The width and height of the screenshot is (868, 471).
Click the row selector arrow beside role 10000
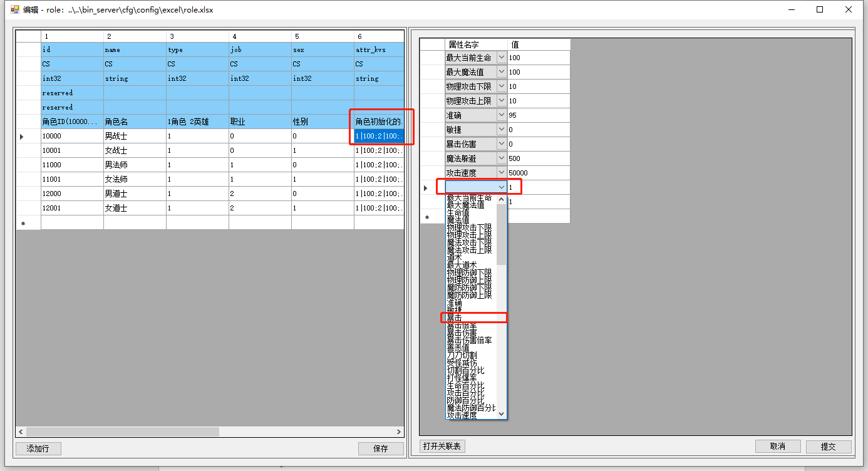[22, 136]
